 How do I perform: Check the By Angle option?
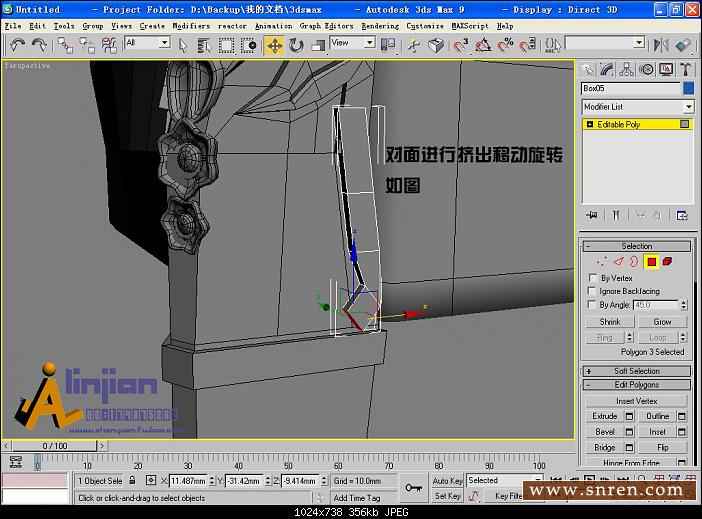coord(593,304)
